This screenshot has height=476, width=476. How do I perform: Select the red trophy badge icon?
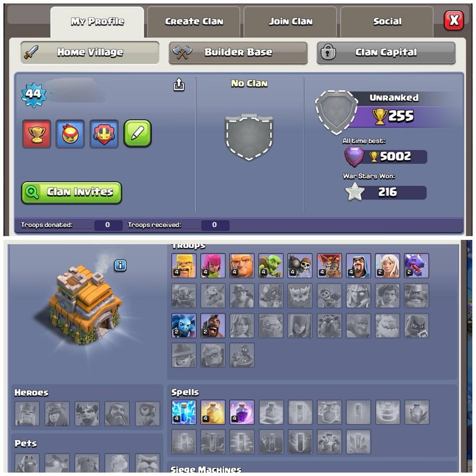pos(37,134)
